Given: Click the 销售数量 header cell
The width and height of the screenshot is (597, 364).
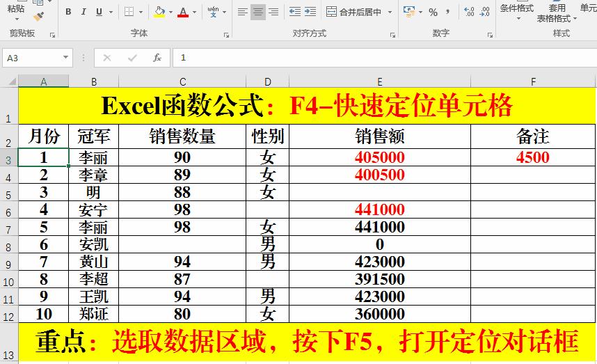Looking at the screenshot, I should click(x=182, y=136).
